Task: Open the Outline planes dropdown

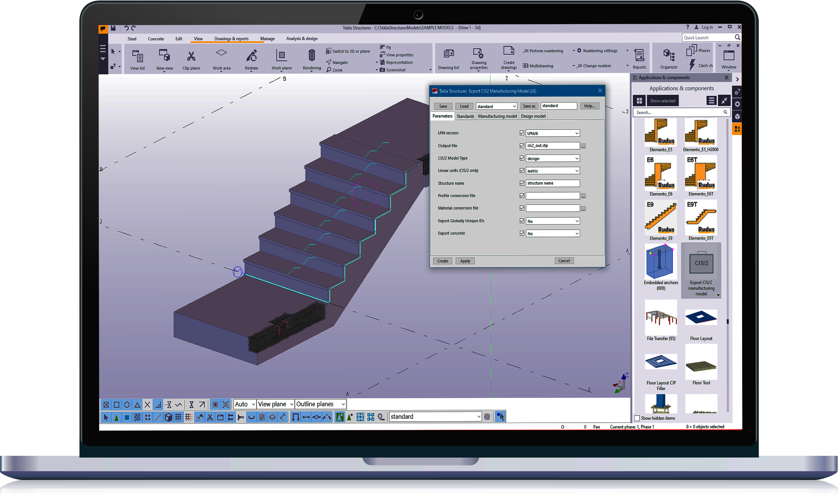Action: click(x=320, y=404)
